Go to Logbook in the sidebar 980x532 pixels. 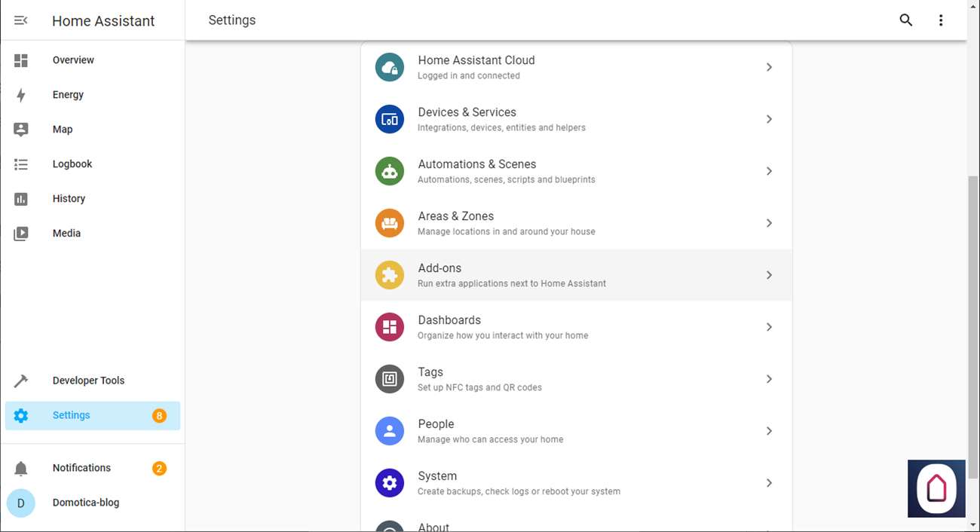pyautogui.click(x=72, y=164)
